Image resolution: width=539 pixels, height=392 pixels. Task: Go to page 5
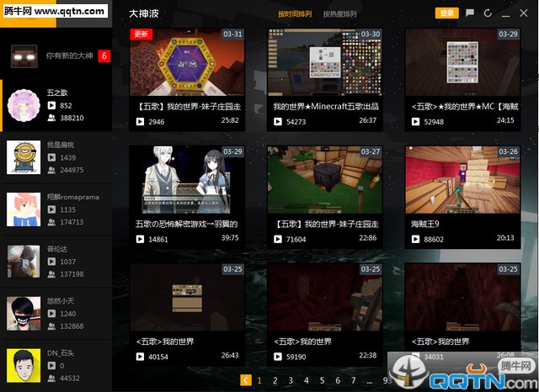point(322,380)
